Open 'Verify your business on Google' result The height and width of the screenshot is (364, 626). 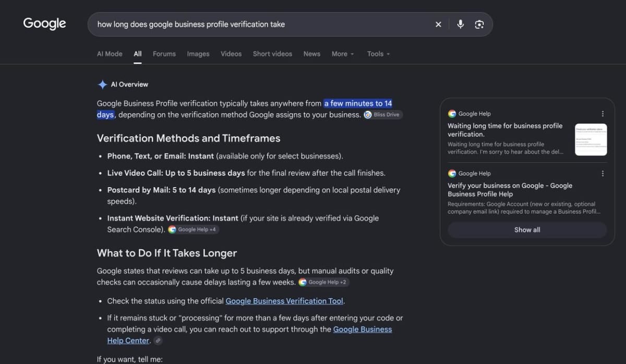point(510,190)
